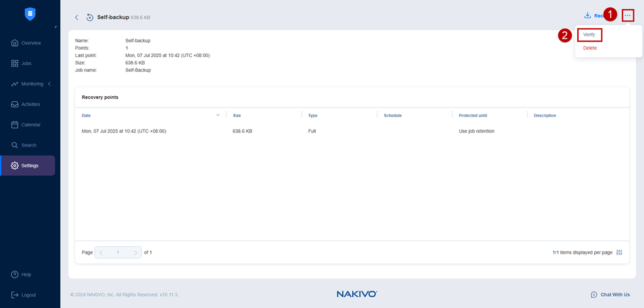Click the Monitoring graph icon
Image resolution: width=644 pixels, height=308 pixels.
click(x=15, y=84)
